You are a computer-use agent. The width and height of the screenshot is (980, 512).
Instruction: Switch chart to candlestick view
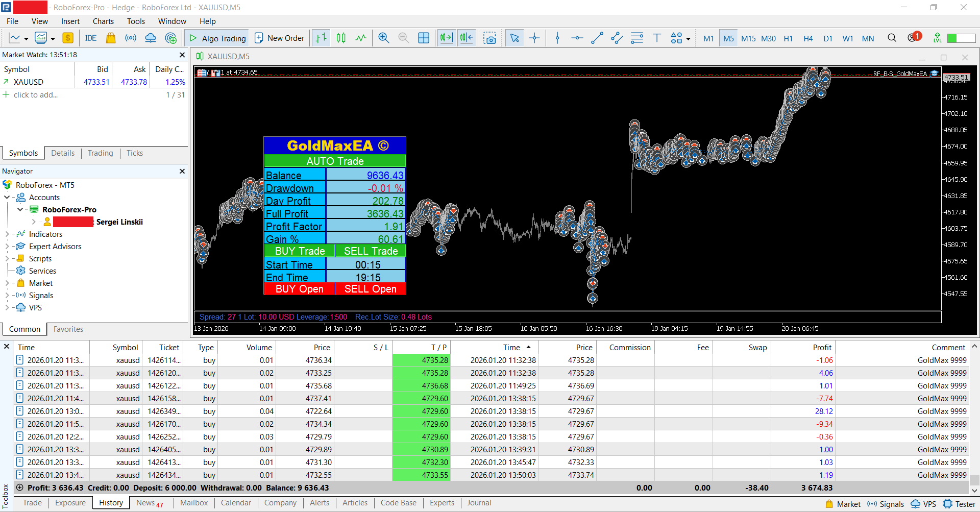click(341, 38)
